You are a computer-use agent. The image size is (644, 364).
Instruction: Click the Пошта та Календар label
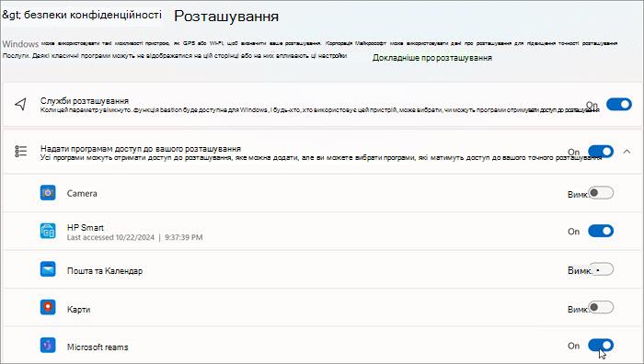(105, 271)
